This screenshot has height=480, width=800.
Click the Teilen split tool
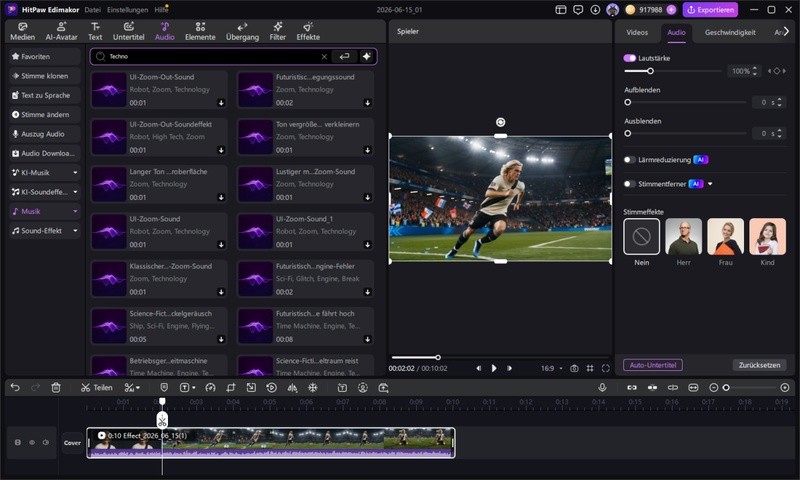pyautogui.click(x=96, y=388)
